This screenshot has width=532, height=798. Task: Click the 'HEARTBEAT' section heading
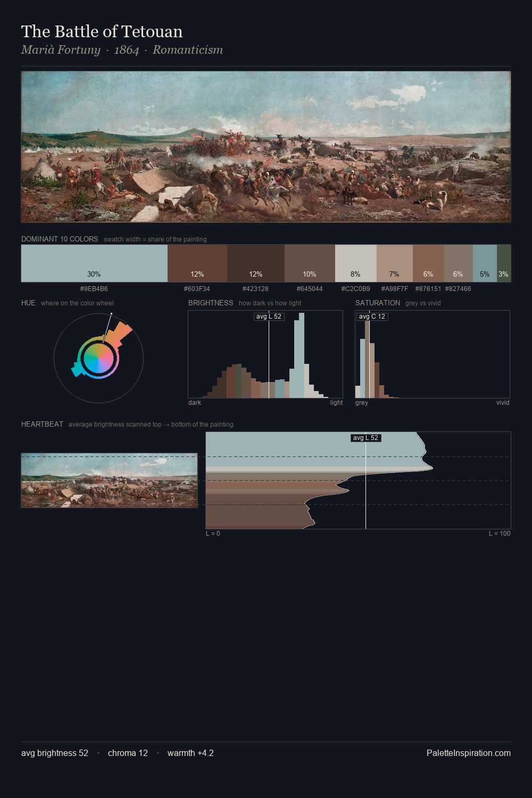[x=42, y=424]
